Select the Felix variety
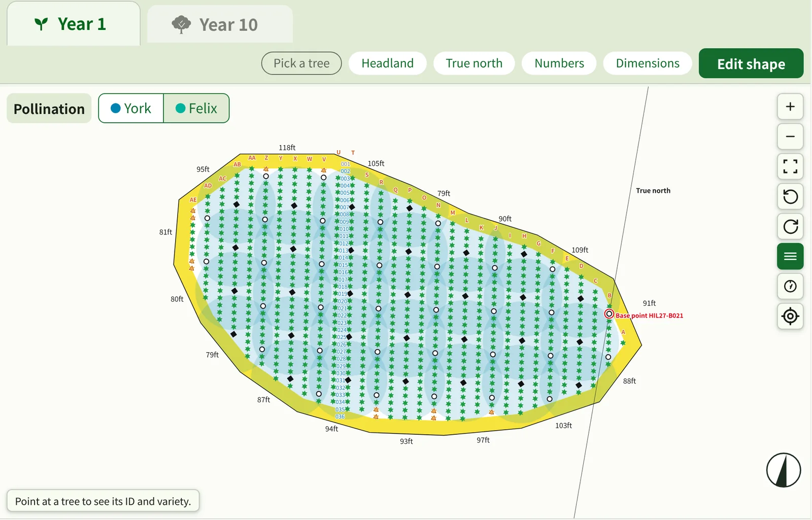Screen dimensions: 812x520 pos(196,108)
